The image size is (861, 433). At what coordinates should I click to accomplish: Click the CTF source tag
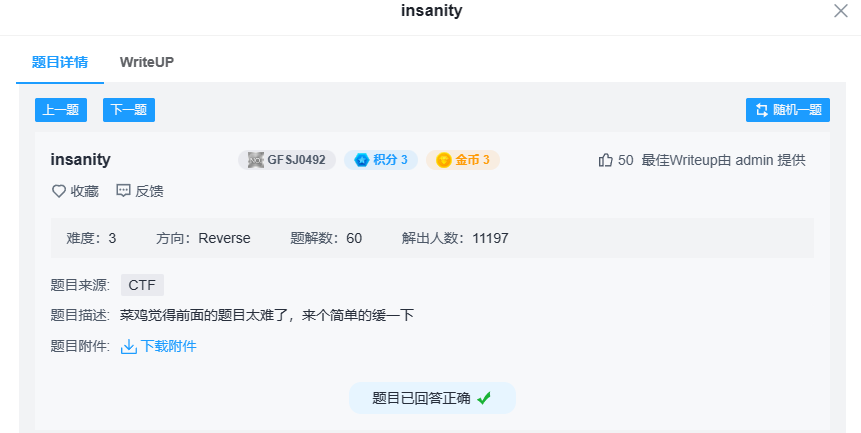[x=142, y=285]
